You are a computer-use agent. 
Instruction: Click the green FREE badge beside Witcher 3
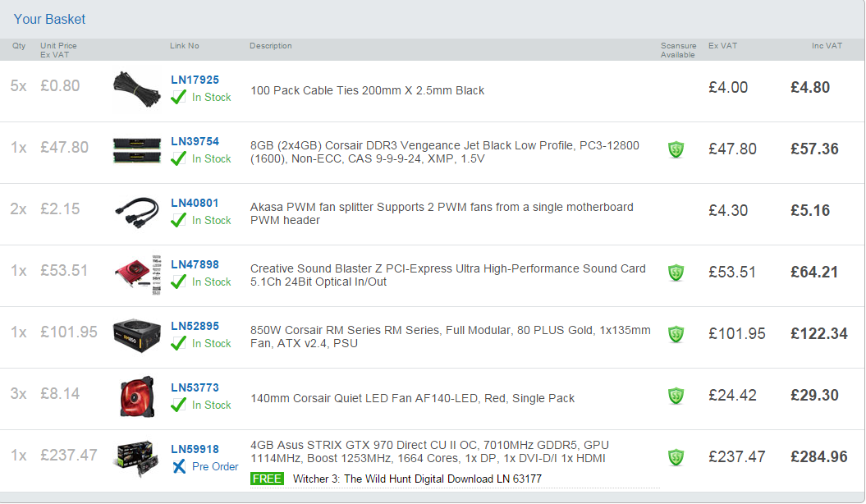pyautogui.click(x=268, y=479)
